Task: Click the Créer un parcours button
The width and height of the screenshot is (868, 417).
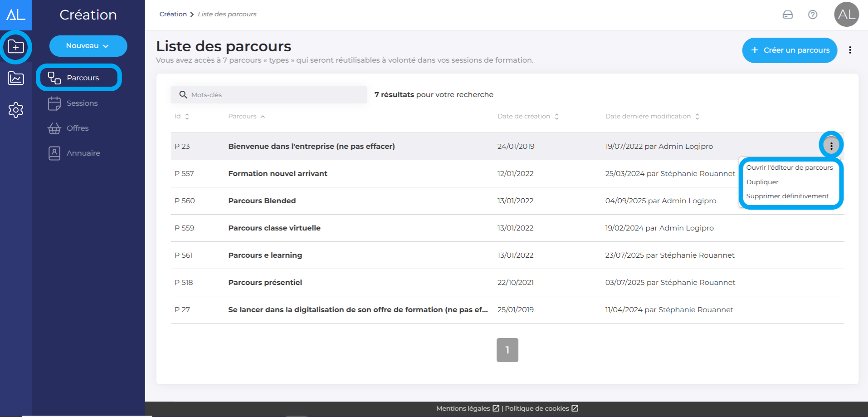Action: click(790, 50)
